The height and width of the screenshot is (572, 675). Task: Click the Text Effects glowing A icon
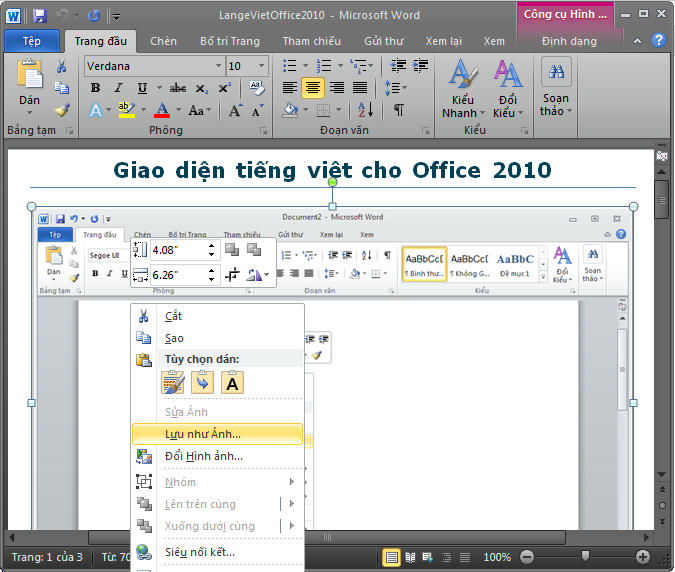[x=96, y=111]
